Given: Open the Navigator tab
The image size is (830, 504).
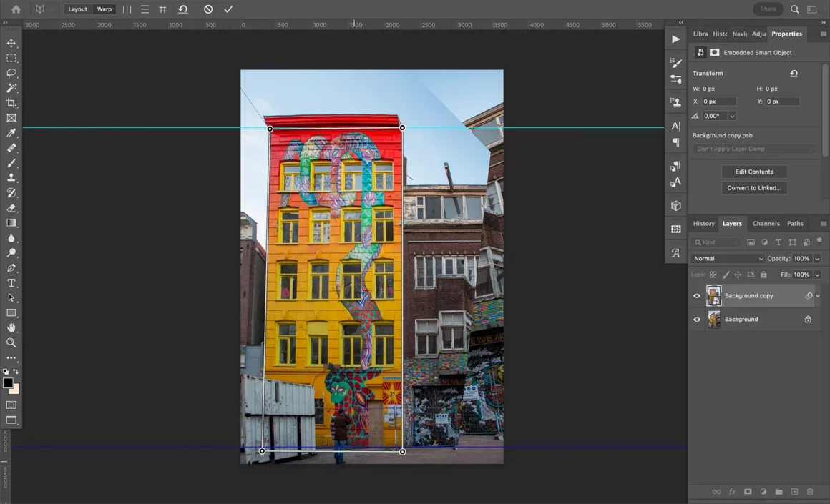Looking at the screenshot, I should coord(739,34).
